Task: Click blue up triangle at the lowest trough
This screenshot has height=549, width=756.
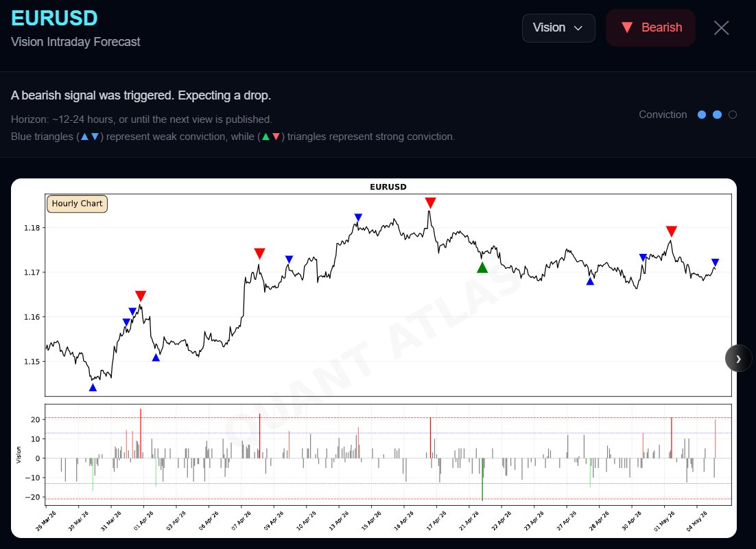Action: point(93,387)
